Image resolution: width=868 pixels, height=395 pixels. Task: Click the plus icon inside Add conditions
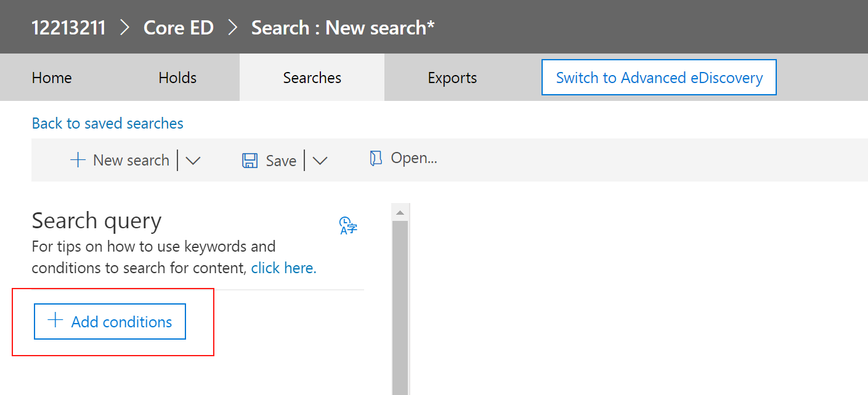[x=56, y=321]
